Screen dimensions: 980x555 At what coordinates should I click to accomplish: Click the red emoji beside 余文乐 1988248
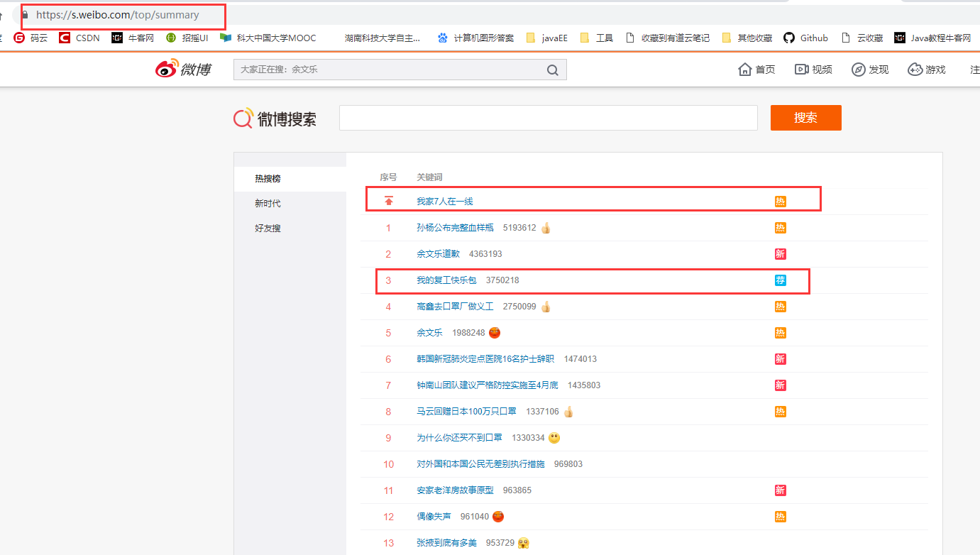point(495,333)
